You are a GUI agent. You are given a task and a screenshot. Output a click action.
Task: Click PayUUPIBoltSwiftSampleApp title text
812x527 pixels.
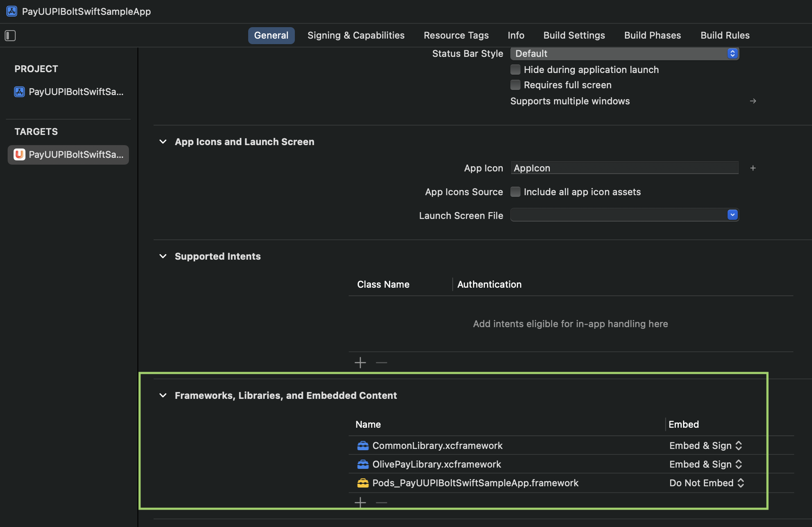pos(86,11)
